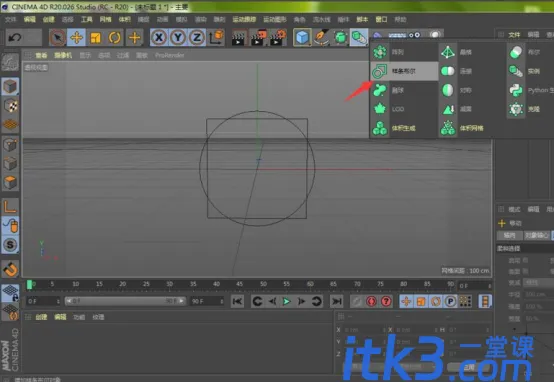
Task: Switch to Texture mode checker icon
Action: (x=10, y=106)
